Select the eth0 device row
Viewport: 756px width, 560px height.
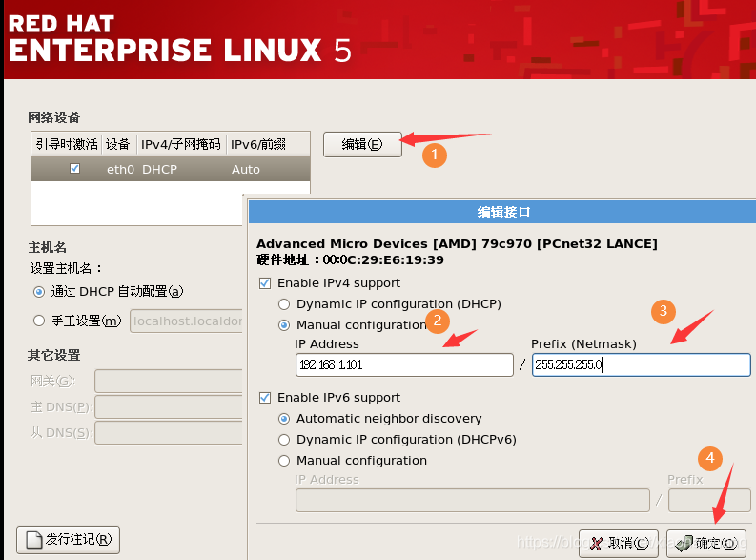coord(171,169)
